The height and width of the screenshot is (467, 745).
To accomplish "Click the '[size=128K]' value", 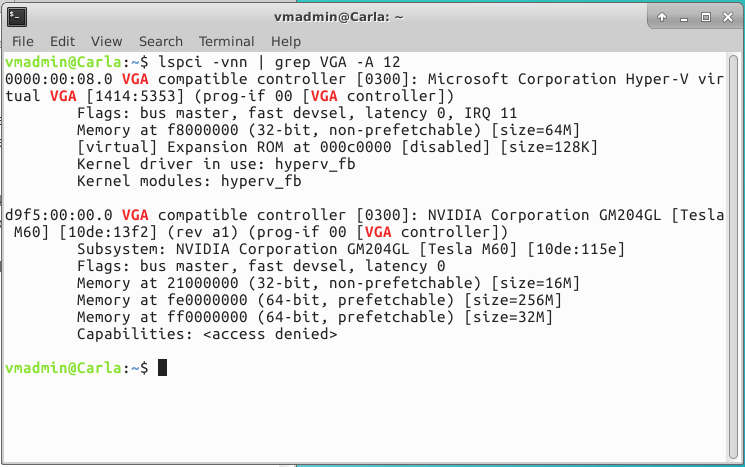I will (549, 147).
